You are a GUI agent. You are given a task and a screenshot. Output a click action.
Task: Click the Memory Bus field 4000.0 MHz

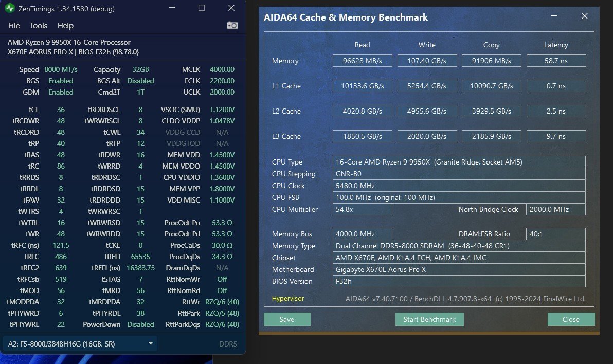[363, 234]
